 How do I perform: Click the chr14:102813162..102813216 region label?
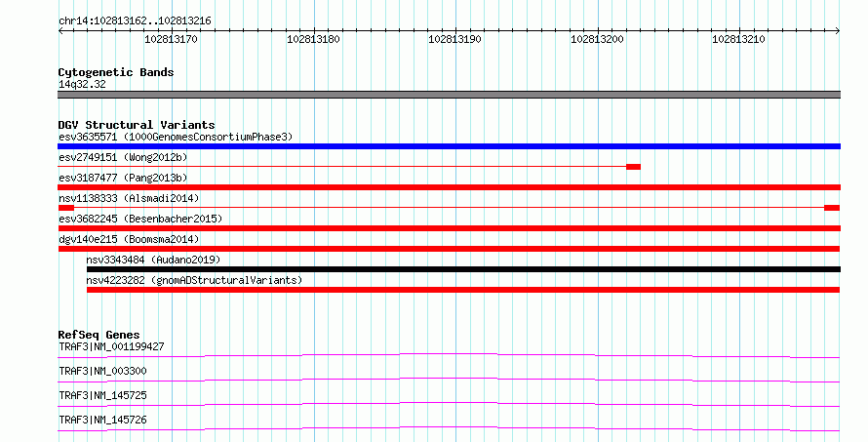[x=135, y=21]
